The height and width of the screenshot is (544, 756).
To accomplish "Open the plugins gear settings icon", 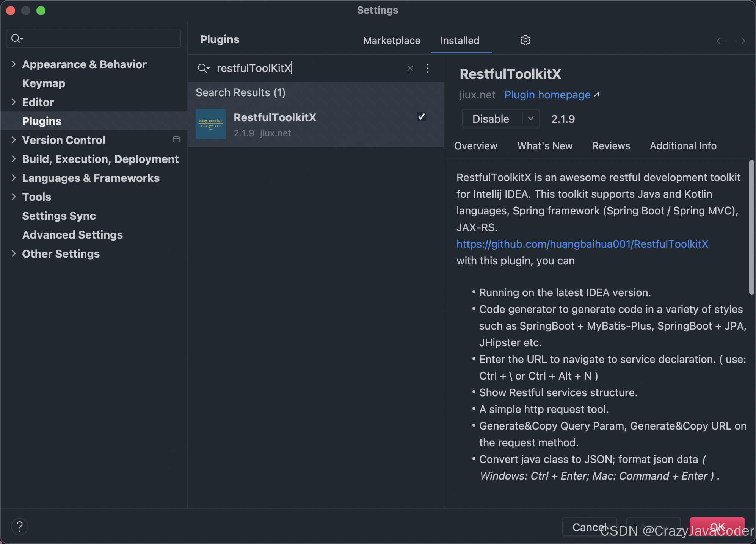I will pyautogui.click(x=525, y=40).
